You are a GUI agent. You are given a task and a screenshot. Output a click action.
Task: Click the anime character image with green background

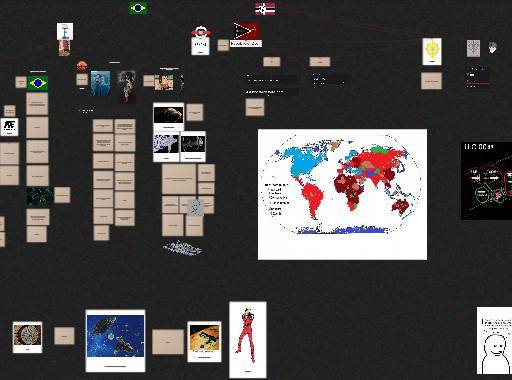pyautogui.click(x=164, y=82)
